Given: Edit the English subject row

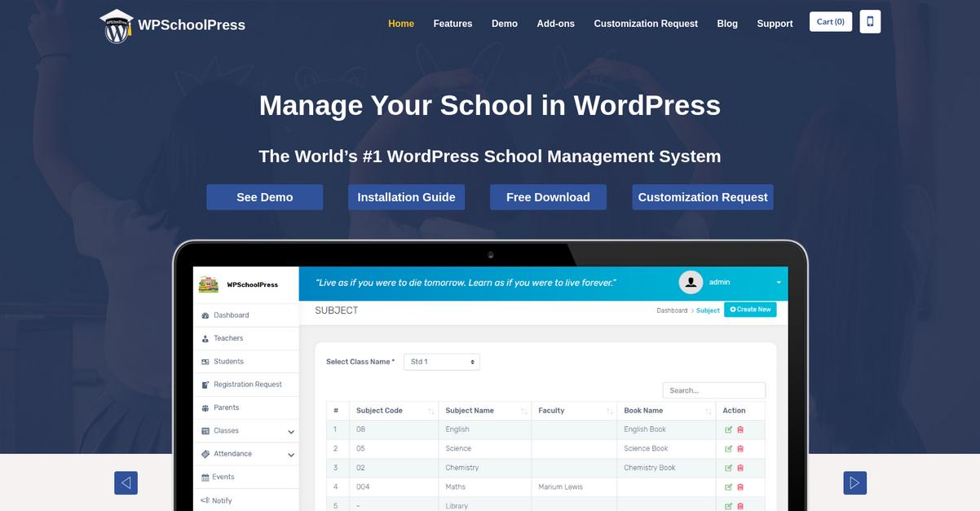Looking at the screenshot, I should (728, 430).
